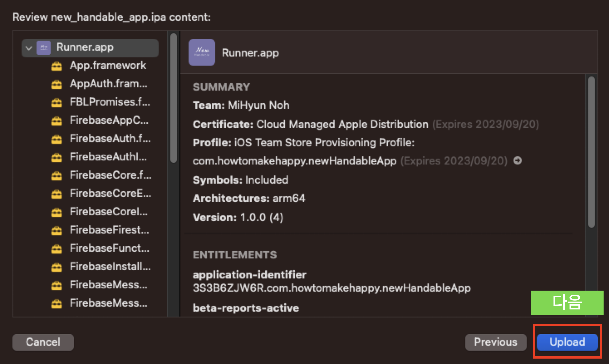This screenshot has width=609, height=364.
Task: Click the green 다음 annotation label
Action: click(567, 302)
